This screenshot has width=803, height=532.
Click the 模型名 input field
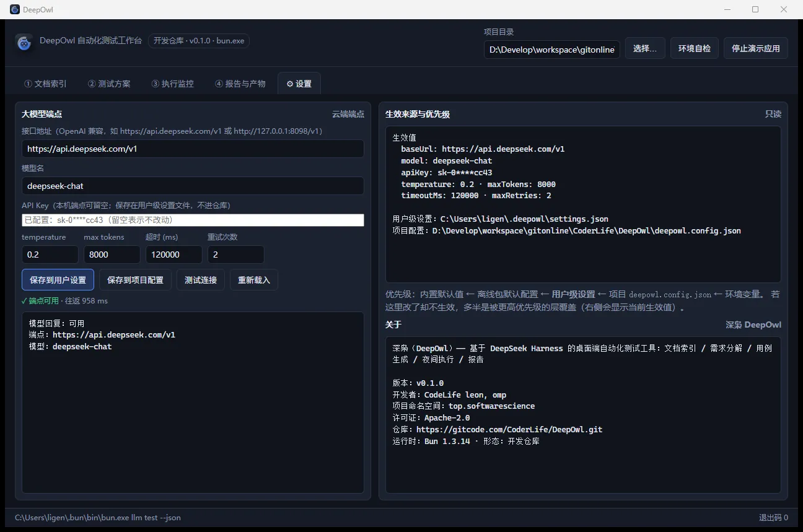(x=193, y=186)
